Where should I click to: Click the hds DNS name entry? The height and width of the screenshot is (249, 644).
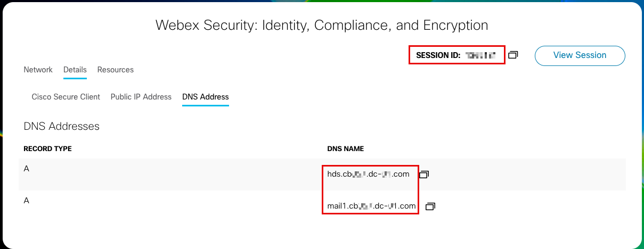tap(368, 174)
